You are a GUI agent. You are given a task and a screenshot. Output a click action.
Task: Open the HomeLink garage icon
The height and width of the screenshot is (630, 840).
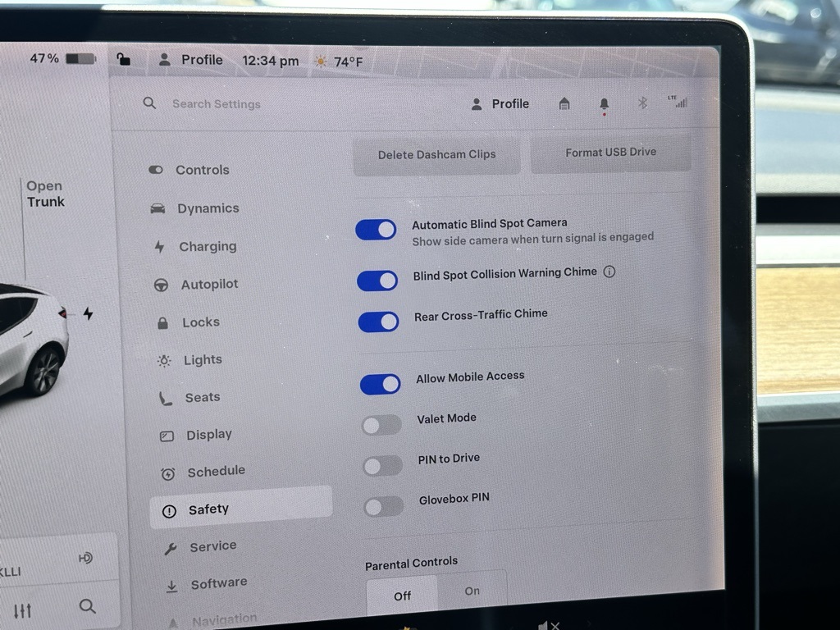click(x=564, y=103)
